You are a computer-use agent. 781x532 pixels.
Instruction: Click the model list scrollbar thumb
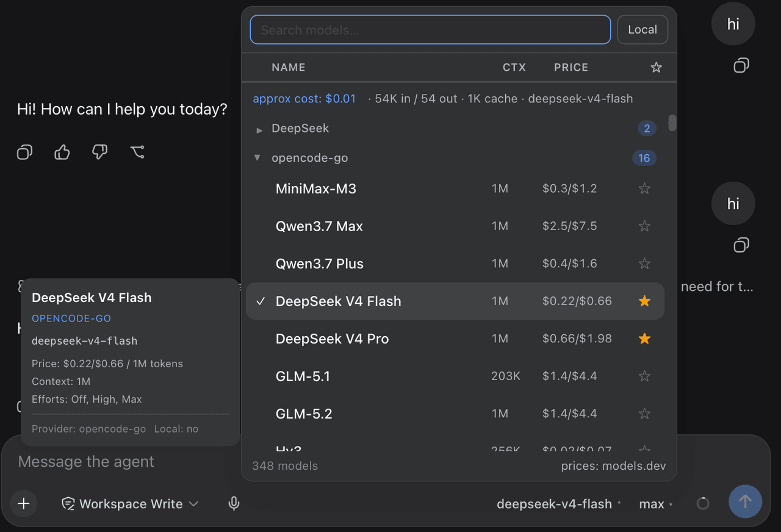(x=672, y=123)
